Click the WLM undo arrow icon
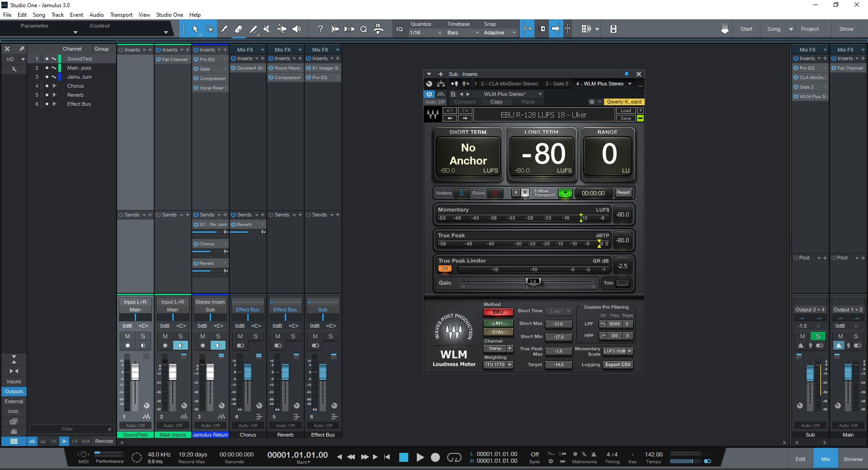The width and height of the screenshot is (868, 470). pos(449,111)
